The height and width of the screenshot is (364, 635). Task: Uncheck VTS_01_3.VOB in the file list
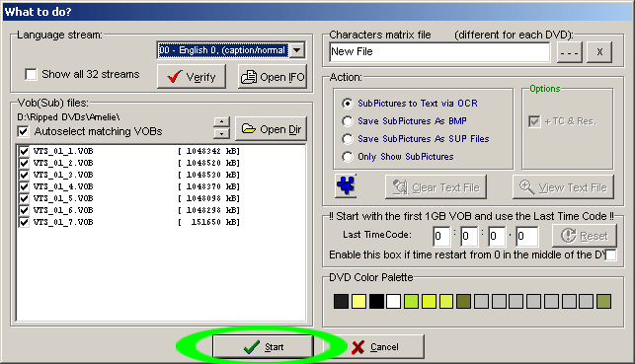point(24,175)
